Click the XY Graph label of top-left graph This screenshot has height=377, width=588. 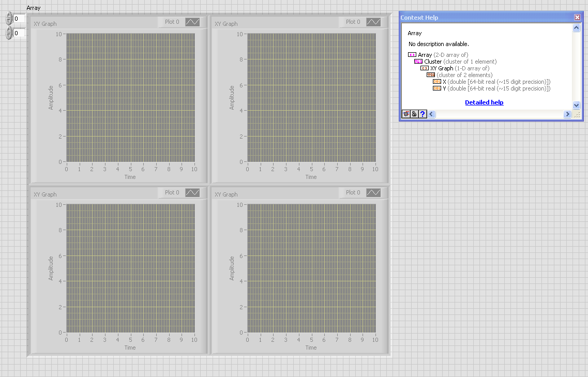click(45, 24)
